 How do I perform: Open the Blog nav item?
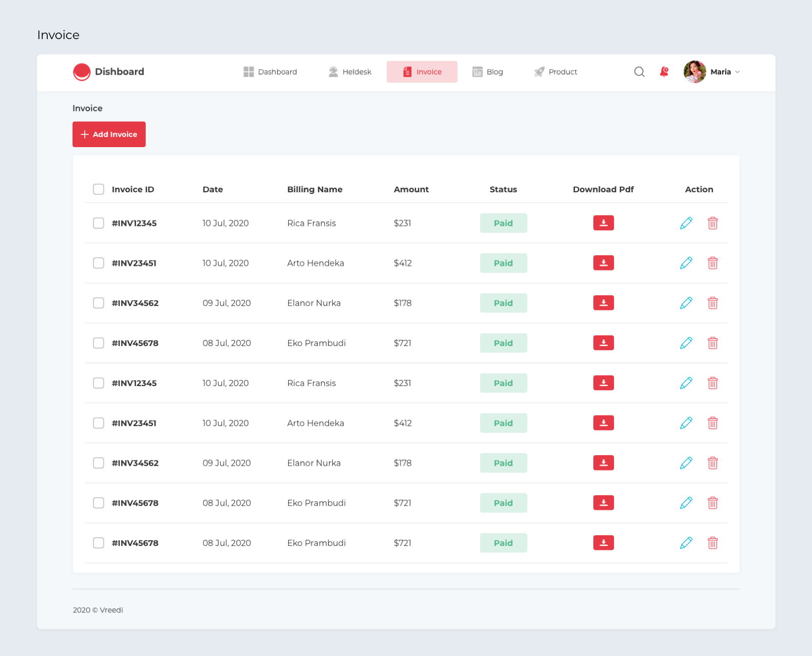(x=488, y=72)
